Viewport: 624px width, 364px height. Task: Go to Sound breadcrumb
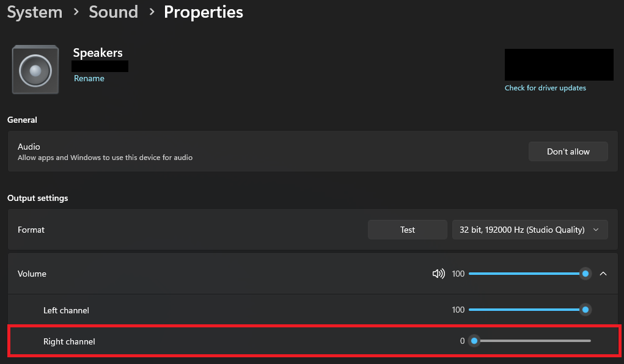point(114,12)
